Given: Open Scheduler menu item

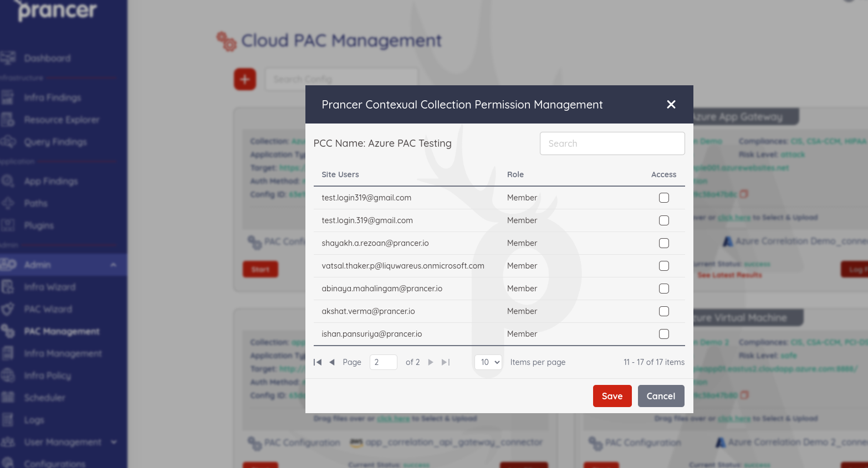Looking at the screenshot, I should [45, 398].
